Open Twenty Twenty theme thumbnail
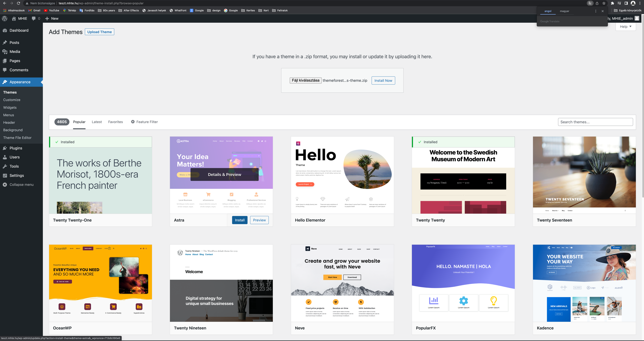 click(463, 175)
